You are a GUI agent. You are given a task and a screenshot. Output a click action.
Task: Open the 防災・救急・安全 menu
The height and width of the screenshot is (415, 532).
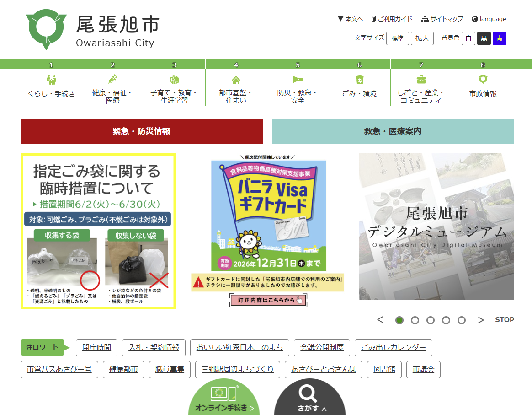298,87
